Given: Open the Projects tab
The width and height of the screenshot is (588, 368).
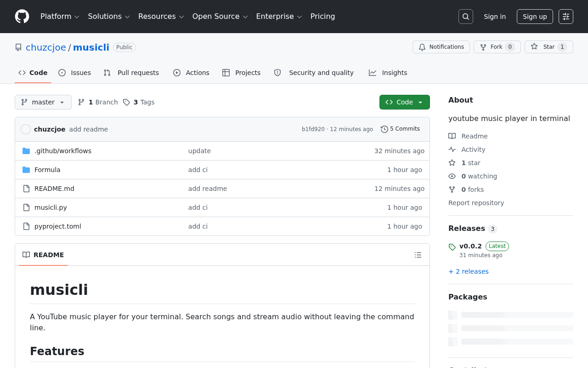Looking at the screenshot, I should (241, 73).
